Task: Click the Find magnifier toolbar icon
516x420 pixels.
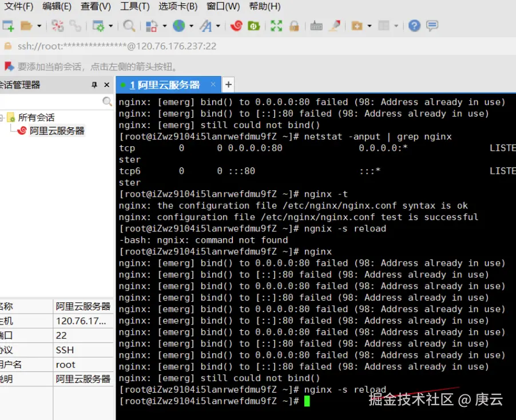Action: click(x=129, y=26)
